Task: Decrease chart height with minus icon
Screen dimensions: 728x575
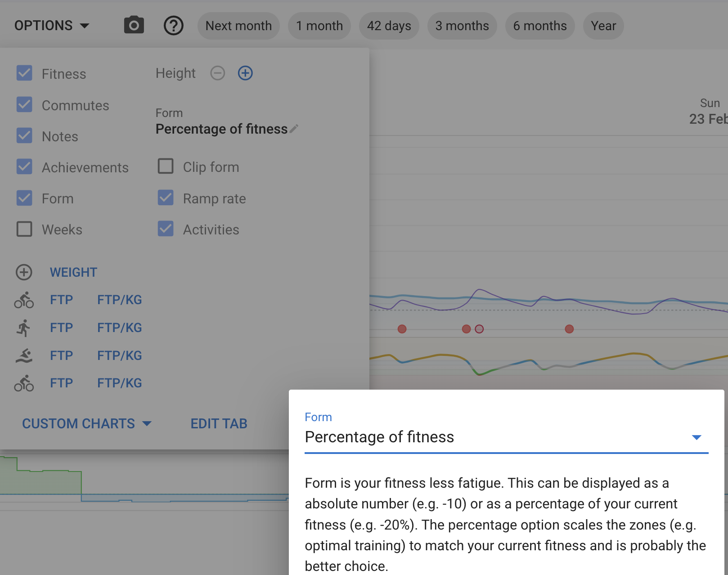Action: [x=218, y=73]
